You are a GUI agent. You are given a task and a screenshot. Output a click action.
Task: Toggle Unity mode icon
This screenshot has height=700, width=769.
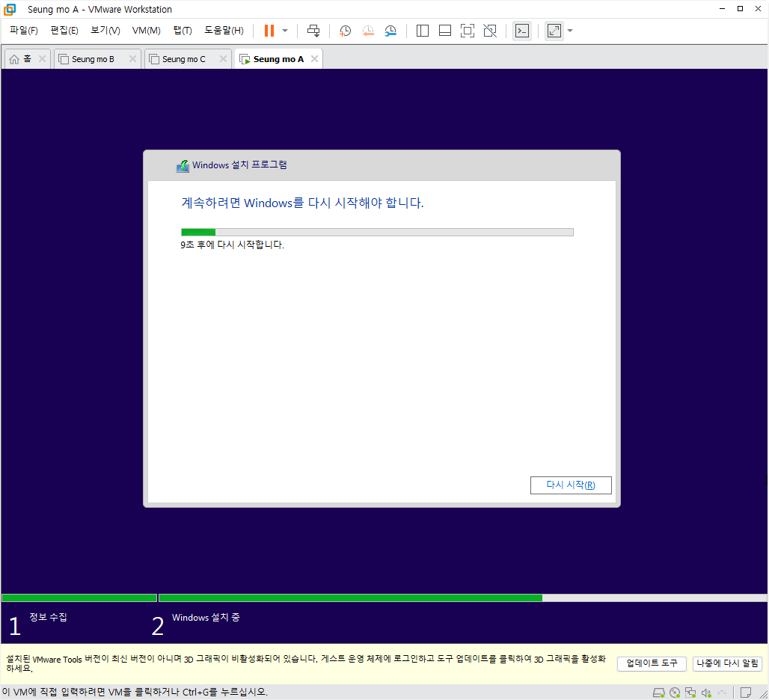click(490, 31)
